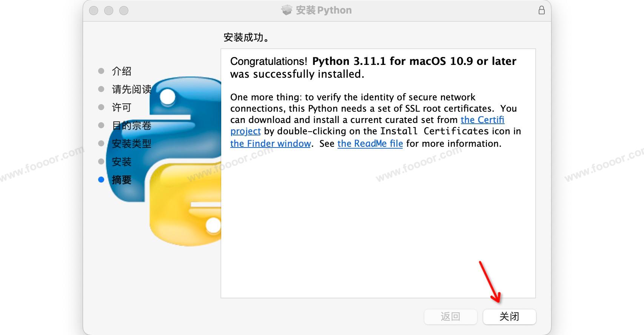Close the installer window with the leftmost title bar button
The width and height of the screenshot is (644, 335).
pyautogui.click(x=94, y=11)
